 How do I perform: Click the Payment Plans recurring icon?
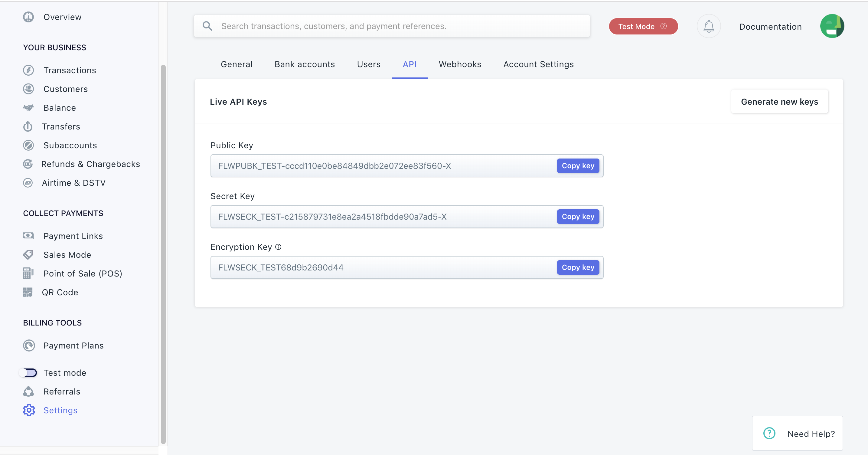29,345
